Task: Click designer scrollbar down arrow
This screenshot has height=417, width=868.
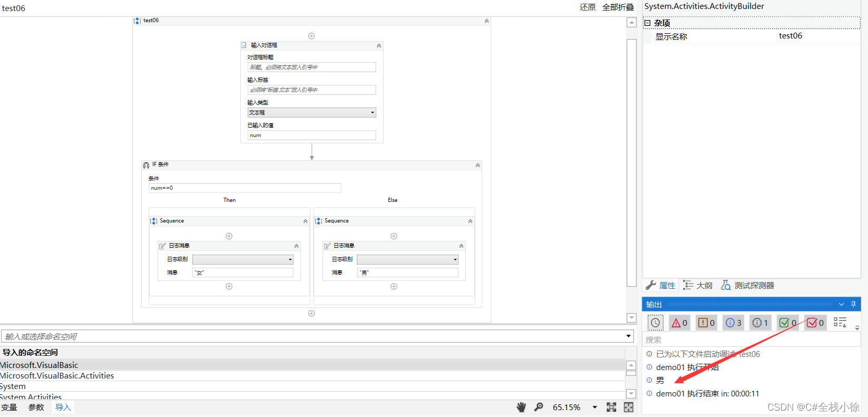Action: click(x=631, y=317)
